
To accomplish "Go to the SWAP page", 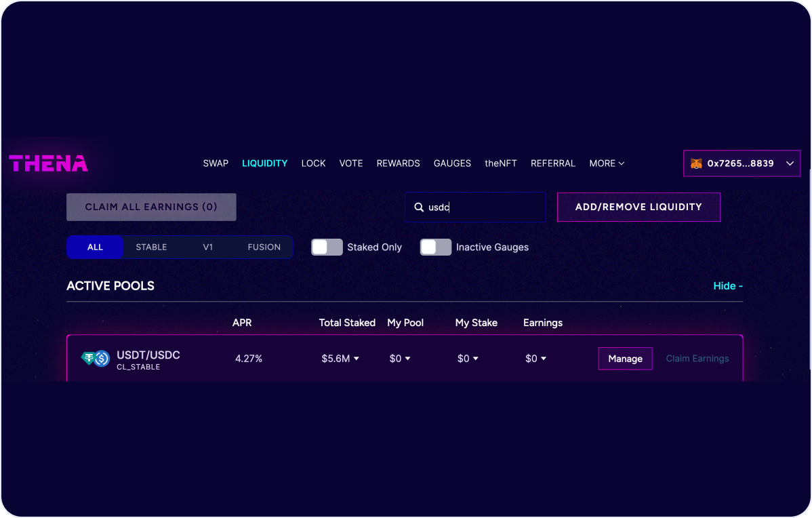I will click(x=216, y=163).
